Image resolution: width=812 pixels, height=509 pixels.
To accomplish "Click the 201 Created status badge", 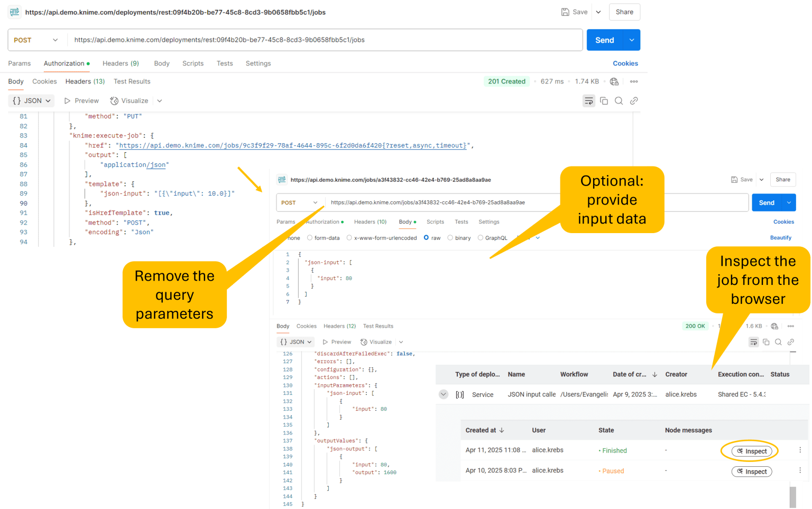I will coord(506,81).
